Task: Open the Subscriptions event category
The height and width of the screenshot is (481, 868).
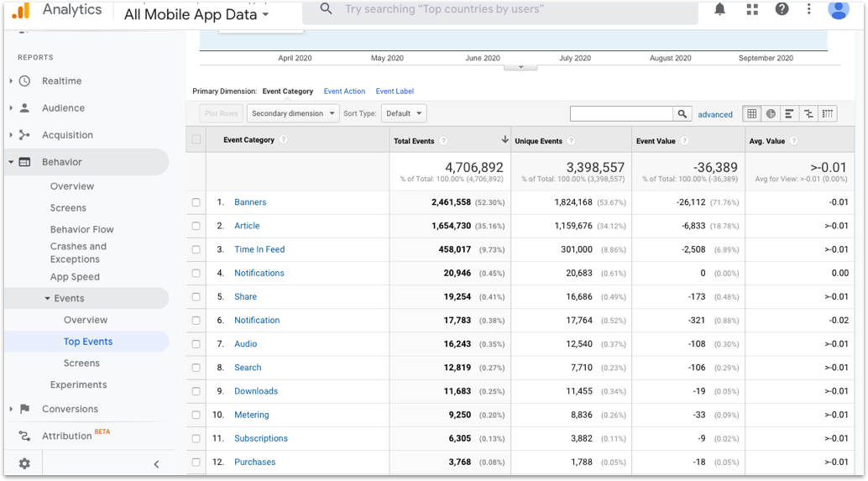Action: coord(261,438)
